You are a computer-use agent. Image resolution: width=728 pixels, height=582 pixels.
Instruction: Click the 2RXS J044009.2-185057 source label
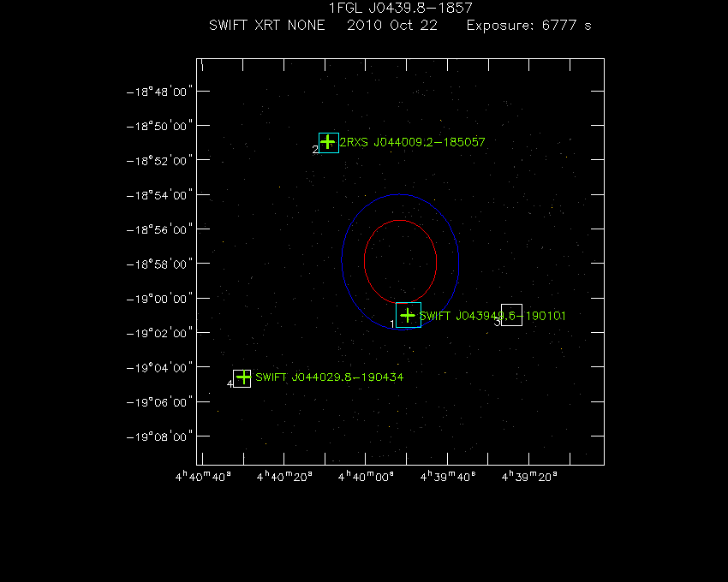(412, 142)
